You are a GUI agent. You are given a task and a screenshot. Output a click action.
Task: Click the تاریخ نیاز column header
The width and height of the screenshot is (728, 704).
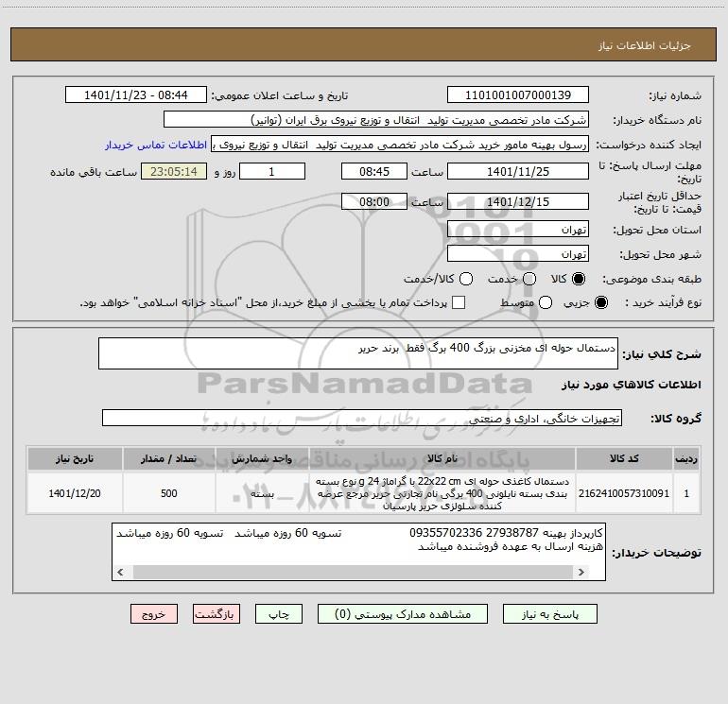point(75,458)
